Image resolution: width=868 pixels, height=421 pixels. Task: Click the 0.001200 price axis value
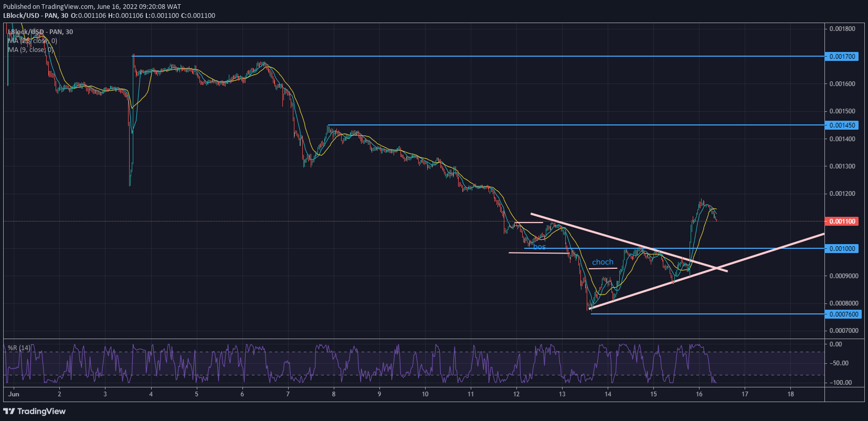pyautogui.click(x=842, y=194)
